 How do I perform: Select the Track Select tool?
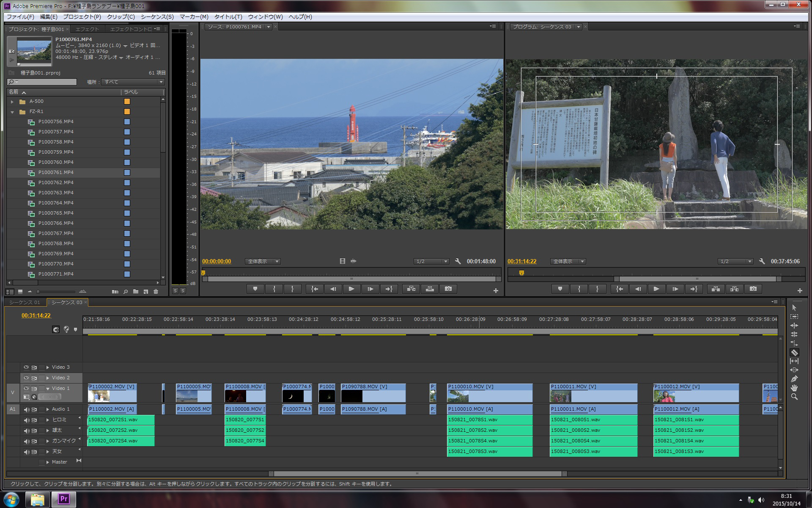click(794, 317)
